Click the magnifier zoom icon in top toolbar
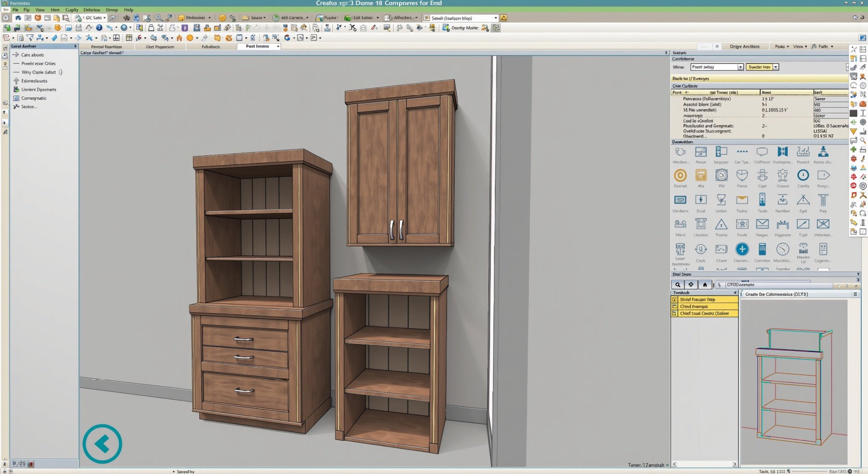 tap(159, 18)
